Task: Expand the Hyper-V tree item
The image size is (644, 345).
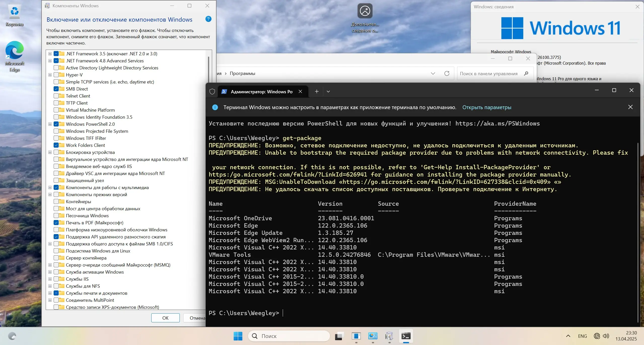Action: coord(50,75)
